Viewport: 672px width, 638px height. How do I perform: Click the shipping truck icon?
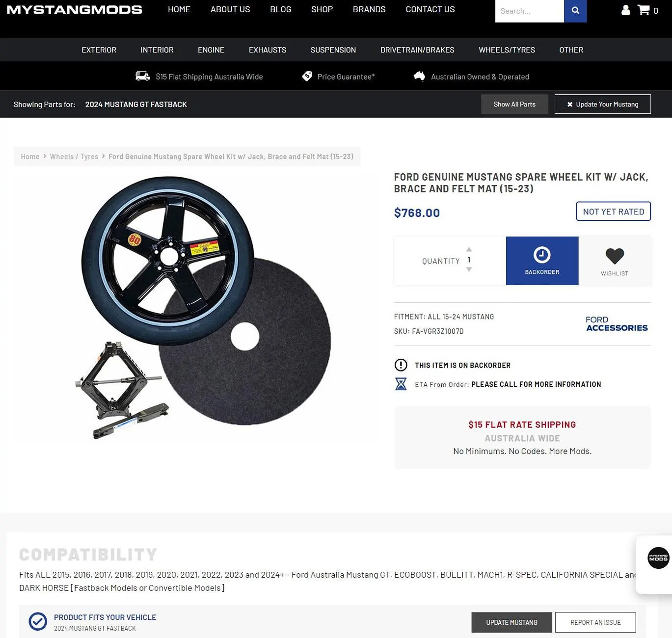coord(142,76)
